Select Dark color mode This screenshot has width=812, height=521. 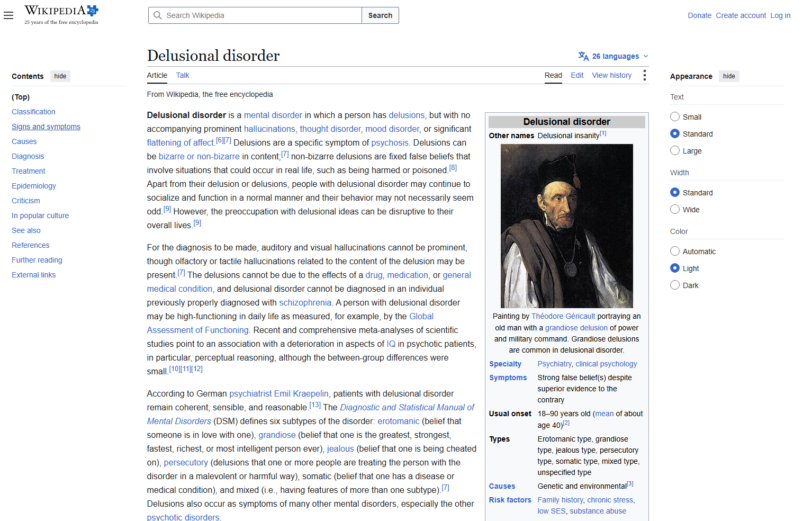point(675,285)
